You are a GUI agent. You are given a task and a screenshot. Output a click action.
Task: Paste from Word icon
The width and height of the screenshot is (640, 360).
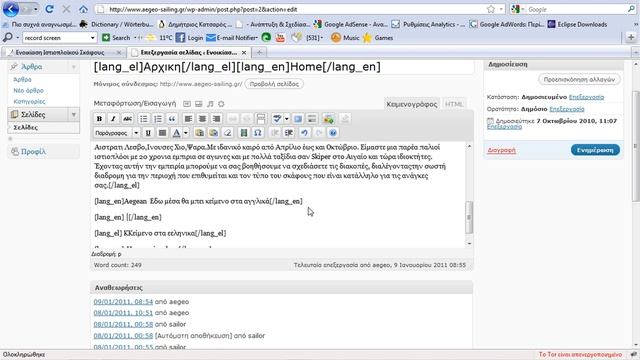pyautogui.click(x=213, y=133)
